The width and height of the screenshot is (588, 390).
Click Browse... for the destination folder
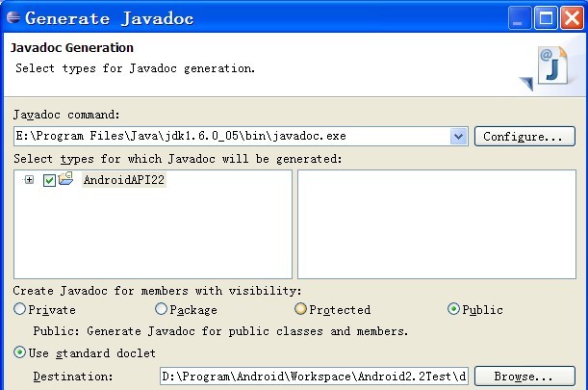point(524,377)
